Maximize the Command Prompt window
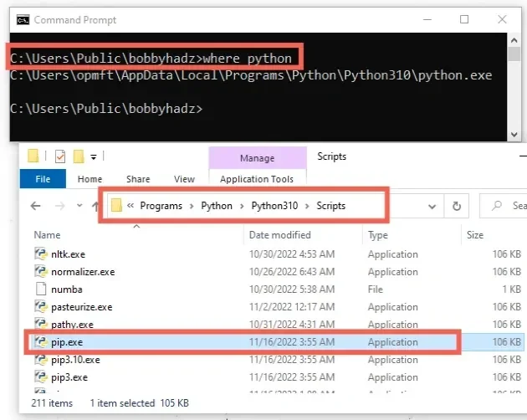 point(464,19)
